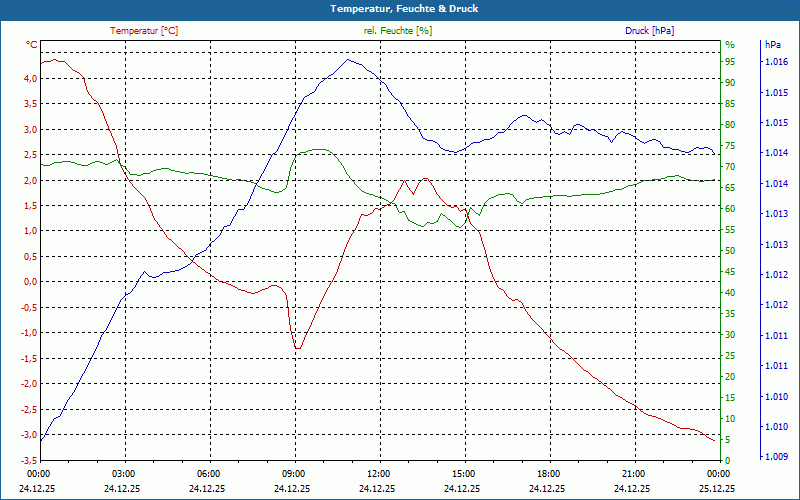Click the "-3,5" temperature axis value
This screenshot has height=500, width=800.
[29, 460]
